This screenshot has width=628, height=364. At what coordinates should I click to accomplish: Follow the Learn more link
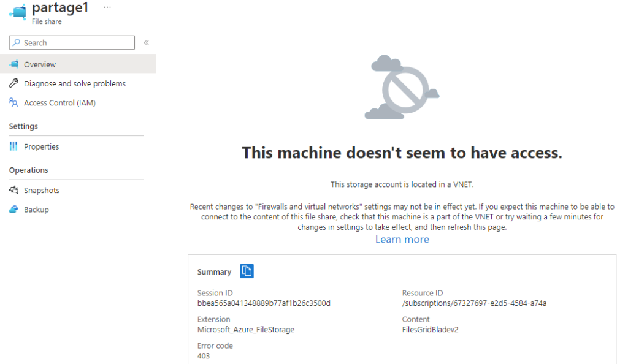(x=402, y=239)
